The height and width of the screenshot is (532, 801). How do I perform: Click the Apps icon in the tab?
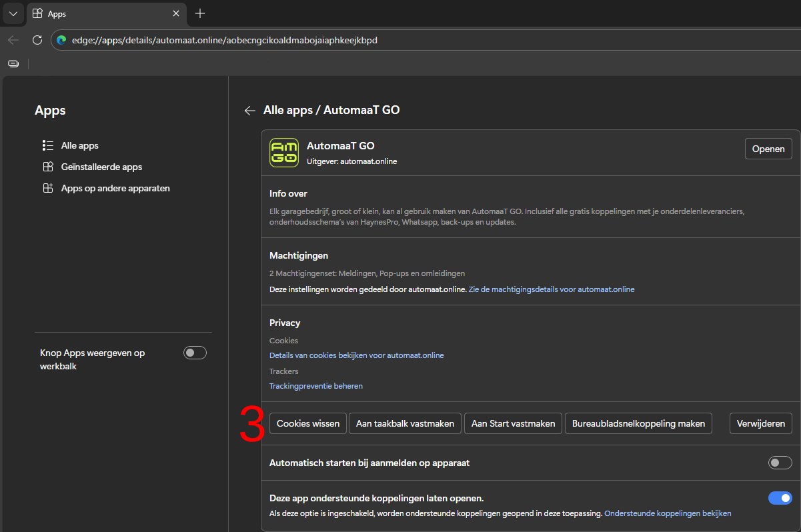[x=38, y=13]
